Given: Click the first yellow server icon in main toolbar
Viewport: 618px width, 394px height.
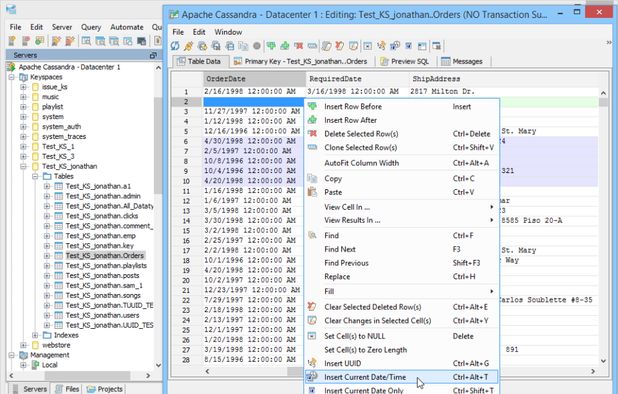Looking at the screenshot, I should [12, 41].
